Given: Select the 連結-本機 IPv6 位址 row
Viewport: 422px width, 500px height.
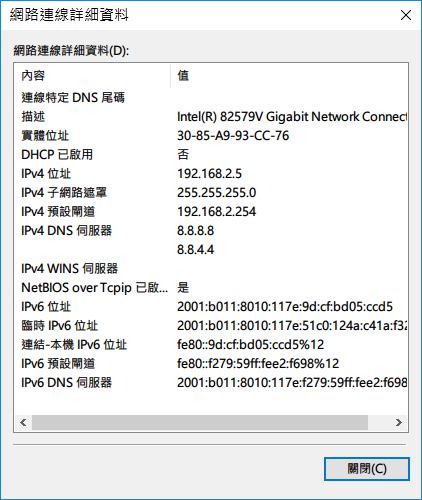Looking at the screenshot, I should [x=211, y=345].
